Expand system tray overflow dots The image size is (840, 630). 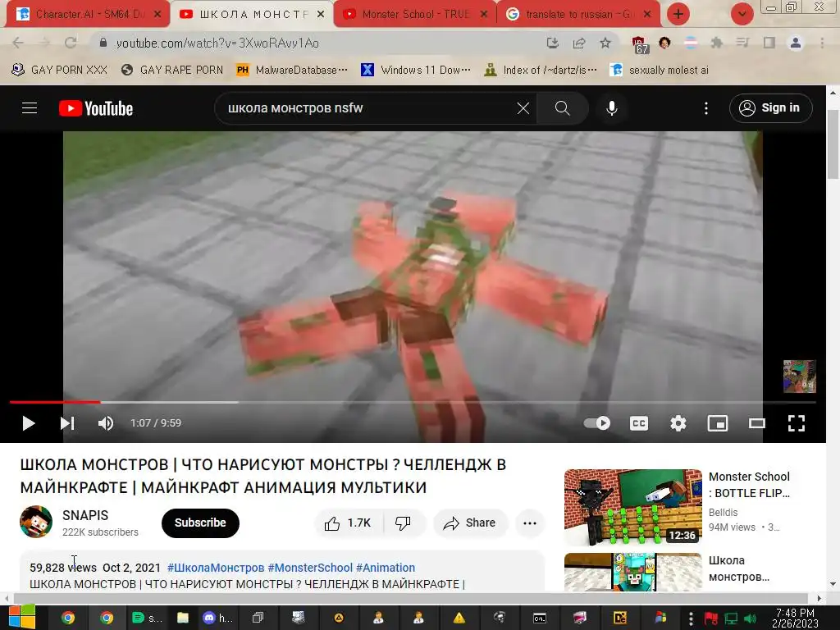tap(691, 619)
